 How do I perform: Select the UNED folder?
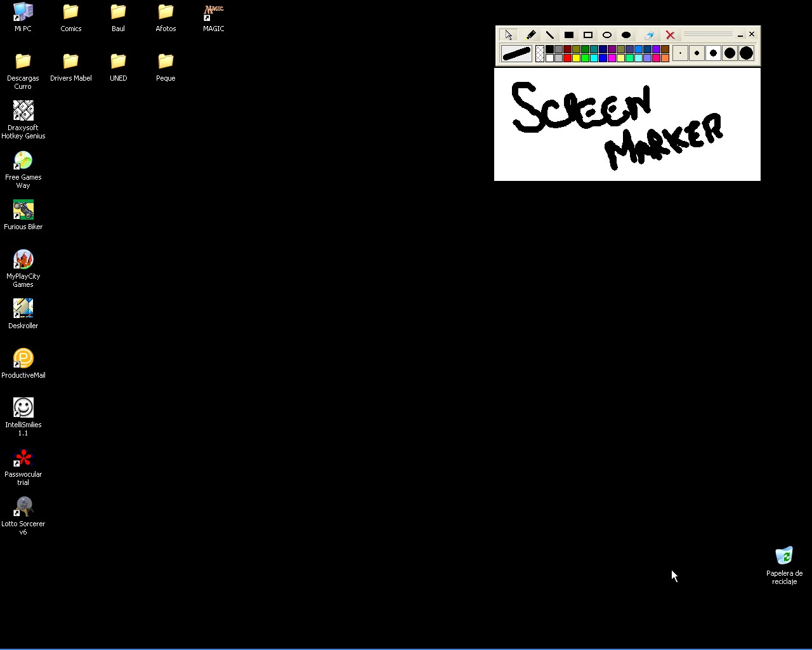(118, 67)
